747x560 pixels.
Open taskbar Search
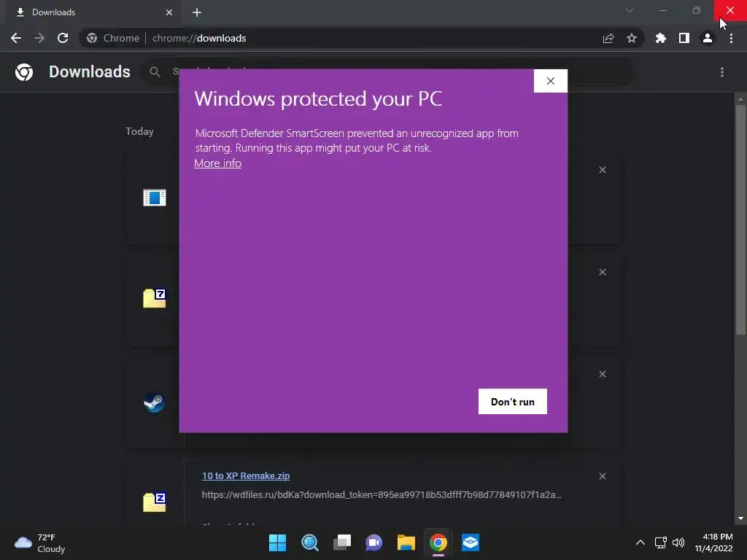coord(309,542)
